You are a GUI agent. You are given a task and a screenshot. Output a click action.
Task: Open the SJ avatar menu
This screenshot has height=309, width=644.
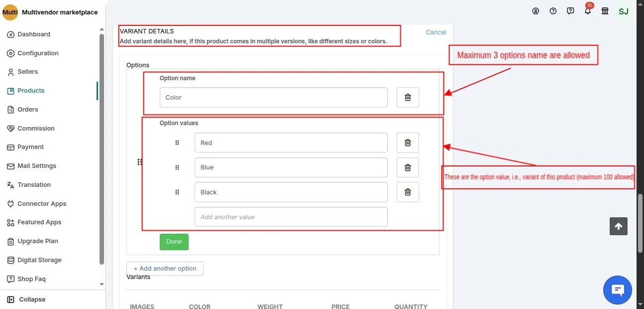(623, 10)
